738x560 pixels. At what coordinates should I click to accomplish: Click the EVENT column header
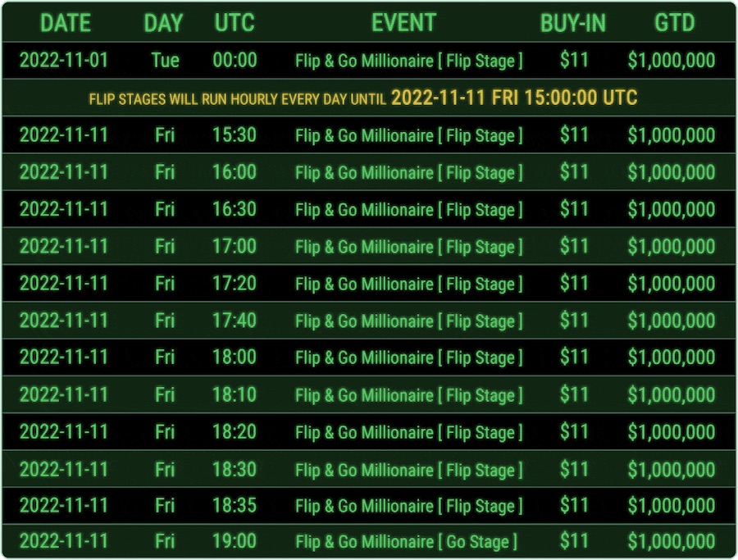pyautogui.click(x=404, y=23)
